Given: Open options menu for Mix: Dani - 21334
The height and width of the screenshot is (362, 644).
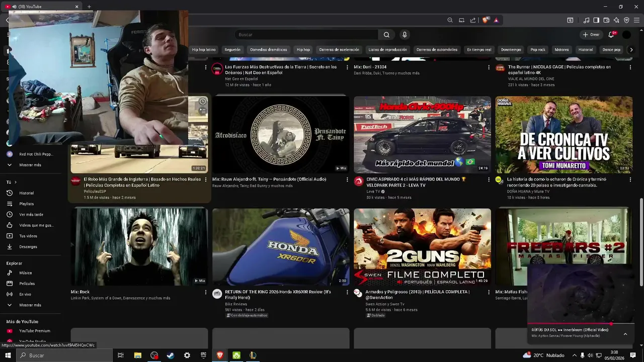Looking at the screenshot, I should coord(489,67).
